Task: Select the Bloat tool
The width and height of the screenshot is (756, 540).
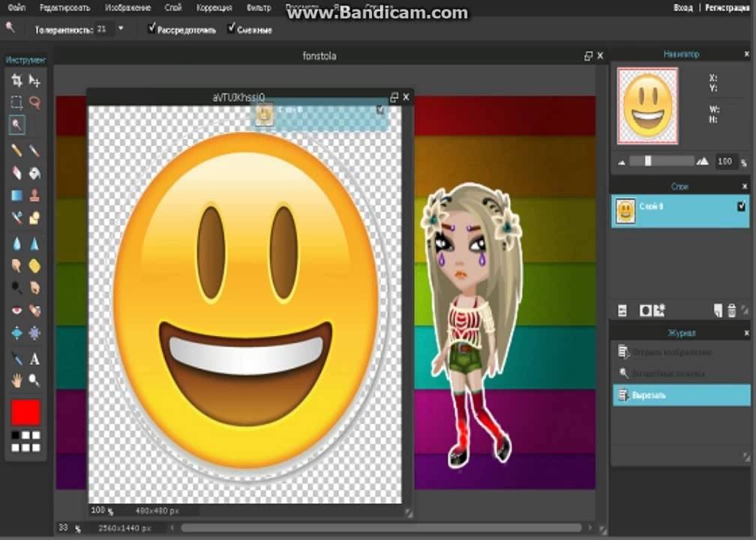Action: [16, 333]
